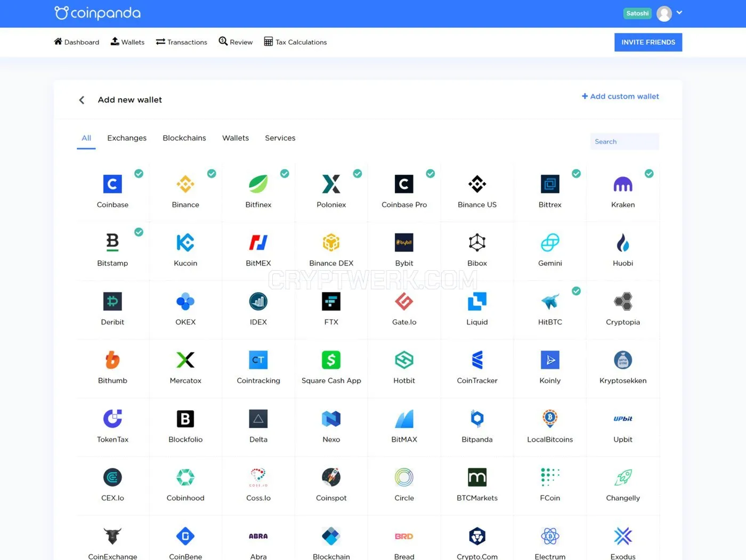Open the BitMAX icon
Viewport: 746px width, 560px height.
404,419
